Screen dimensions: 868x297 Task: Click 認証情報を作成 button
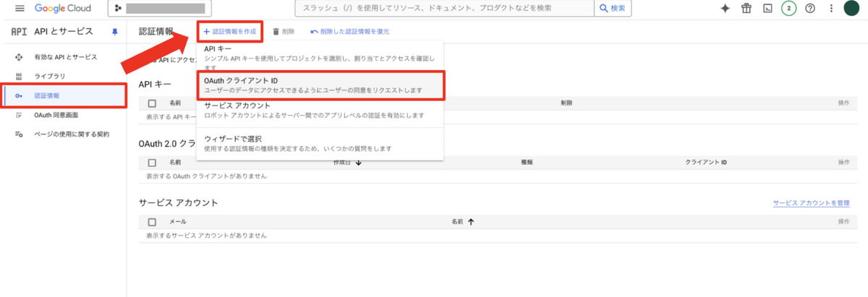229,32
